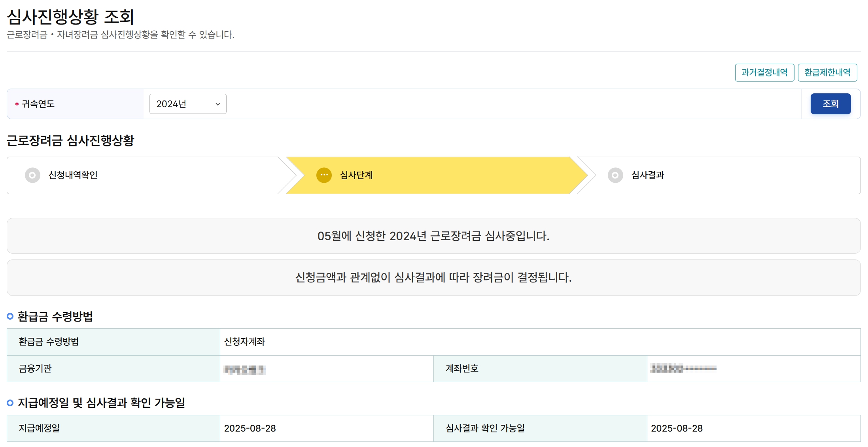Click the 심사결과 step circle icon
Viewport: 868px width, 447px height.
click(615, 175)
